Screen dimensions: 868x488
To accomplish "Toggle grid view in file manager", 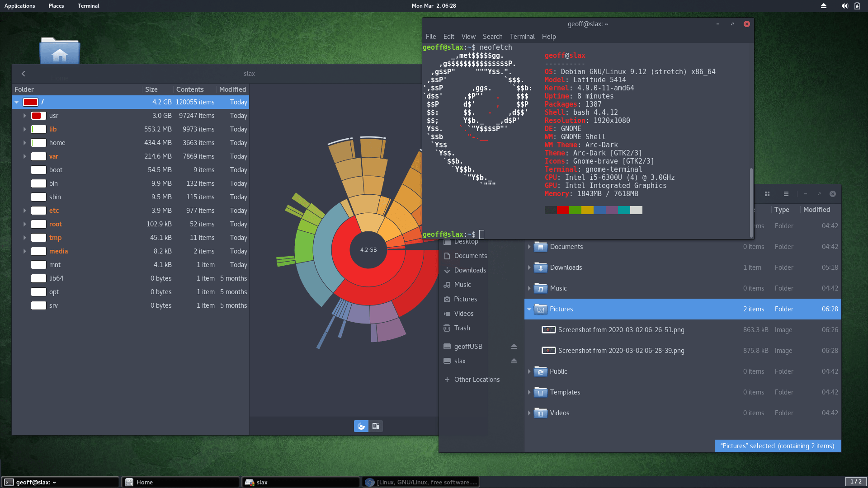I will [767, 194].
